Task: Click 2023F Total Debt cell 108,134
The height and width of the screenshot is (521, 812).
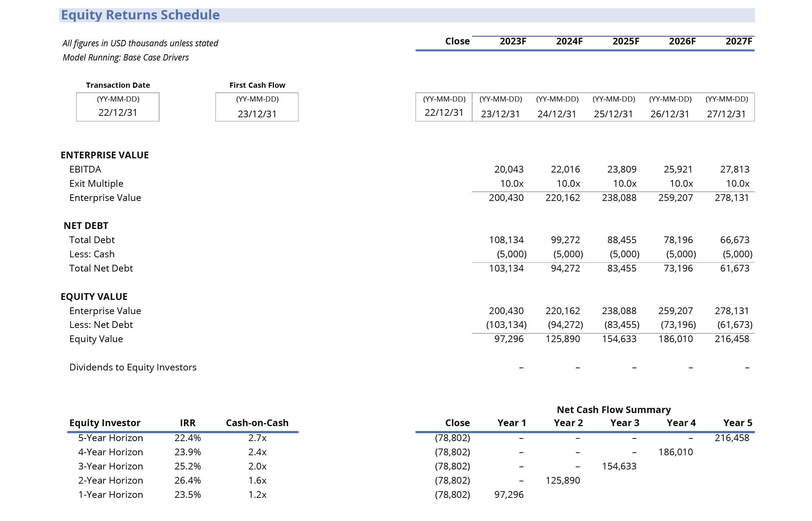Action: [x=506, y=240]
